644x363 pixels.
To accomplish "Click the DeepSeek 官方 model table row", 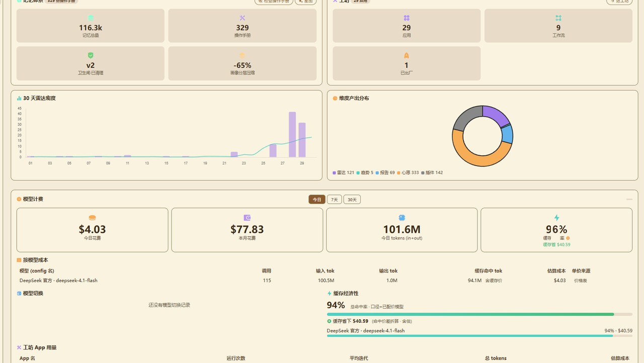I will pyautogui.click(x=325, y=281).
